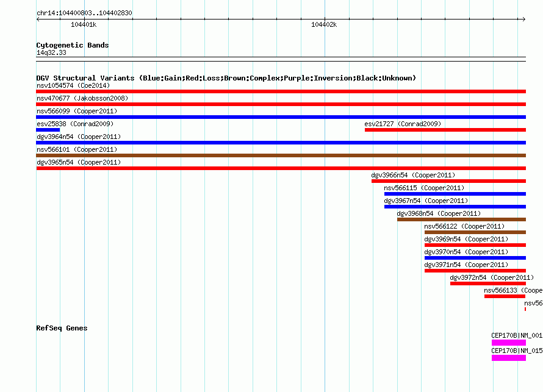543x392 pixels.
Task: Click the nsv566133 red loss bar
Action: coord(505,296)
